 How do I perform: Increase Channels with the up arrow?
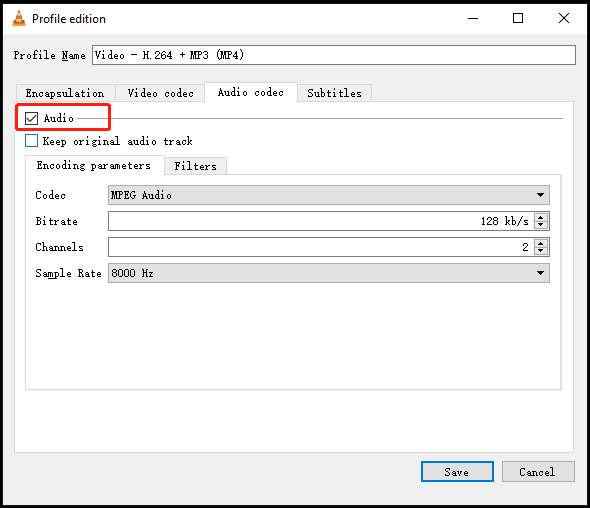[x=541, y=243]
